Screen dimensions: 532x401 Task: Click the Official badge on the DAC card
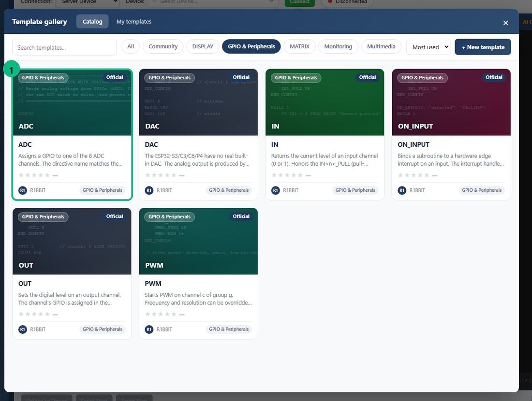pos(241,77)
